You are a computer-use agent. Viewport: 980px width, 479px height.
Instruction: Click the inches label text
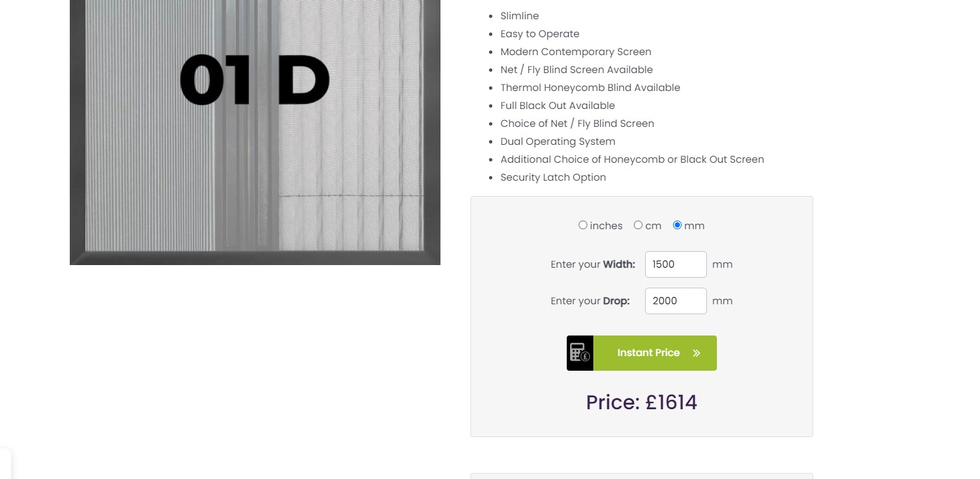coord(606,226)
